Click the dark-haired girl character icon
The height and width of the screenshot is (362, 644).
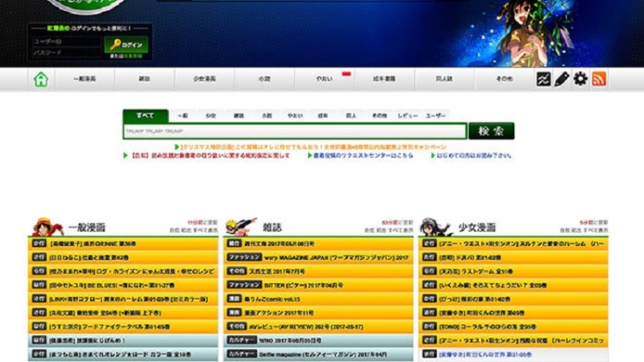point(436,226)
